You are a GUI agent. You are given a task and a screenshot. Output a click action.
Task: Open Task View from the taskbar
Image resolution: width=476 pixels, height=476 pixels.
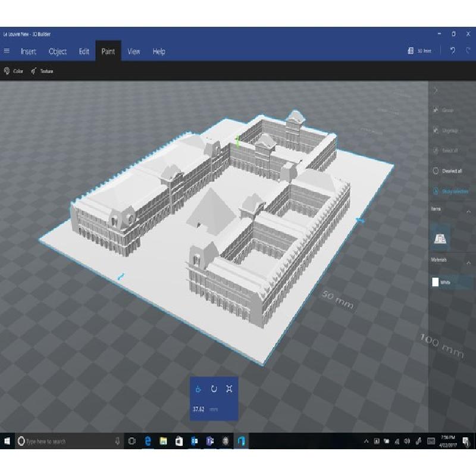[131, 441]
